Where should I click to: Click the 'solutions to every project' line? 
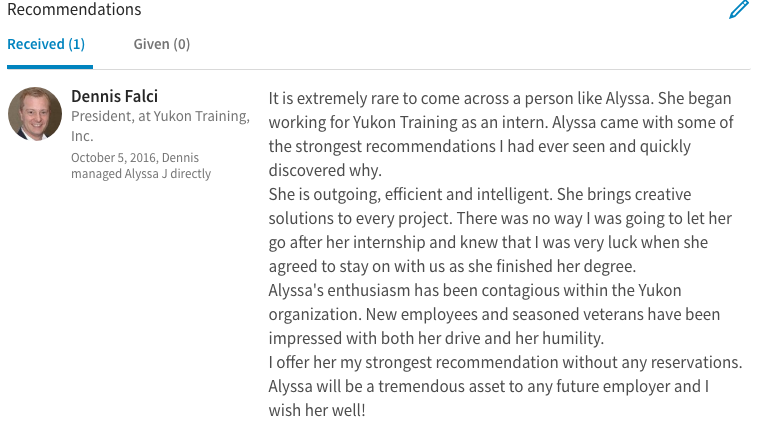click(500, 218)
